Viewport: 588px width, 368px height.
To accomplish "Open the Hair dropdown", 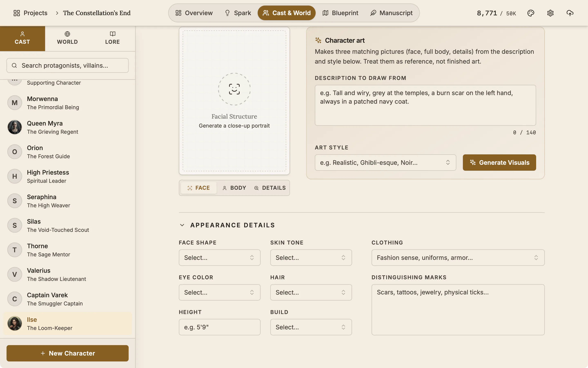I will point(311,292).
